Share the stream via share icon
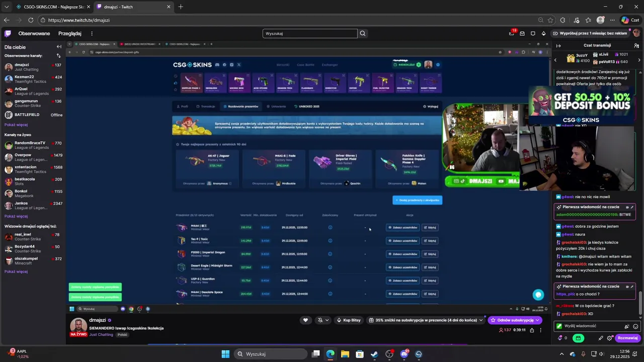644x362 pixels. [532, 330]
